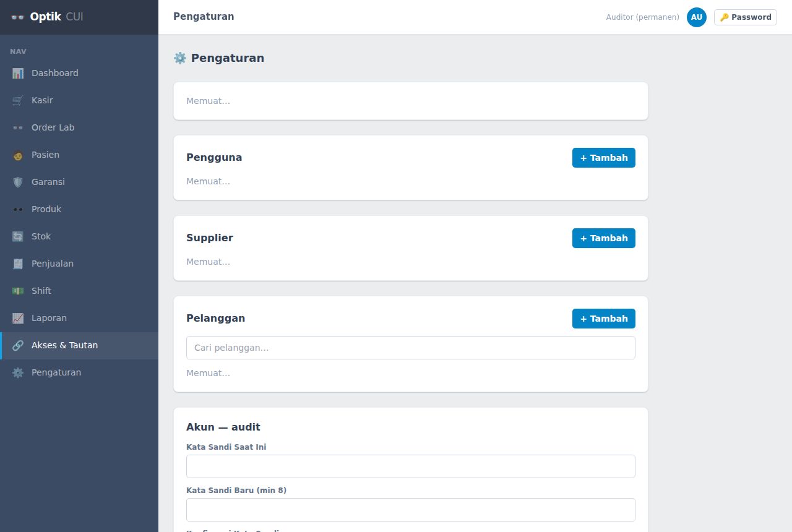Open the Dashboard chart icon
Image resolution: width=792 pixels, height=532 pixels.
click(18, 73)
